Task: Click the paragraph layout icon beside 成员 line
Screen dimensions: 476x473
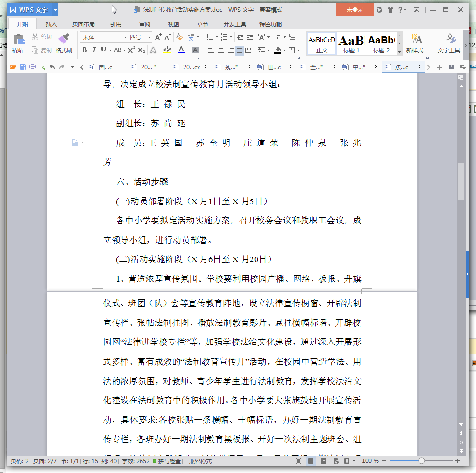Action: (x=75, y=142)
